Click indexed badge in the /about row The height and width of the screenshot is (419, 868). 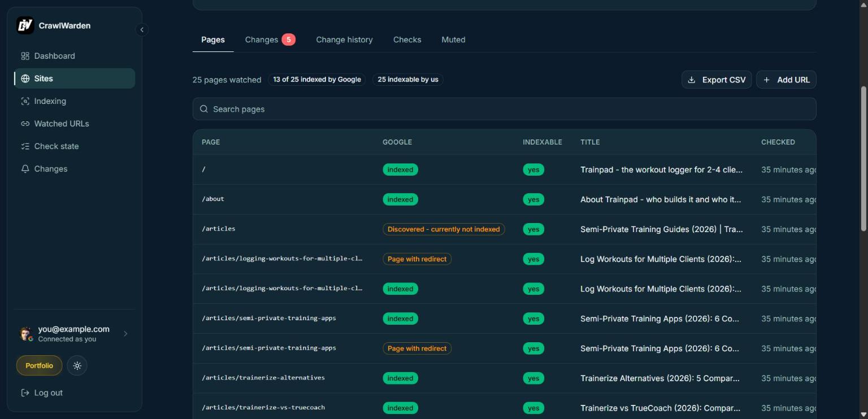[400, 199]
